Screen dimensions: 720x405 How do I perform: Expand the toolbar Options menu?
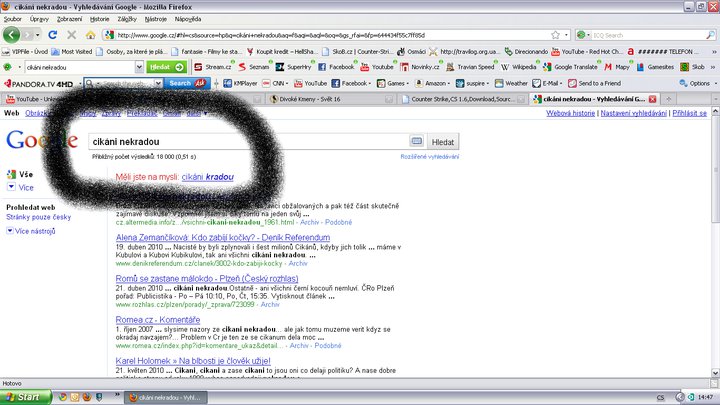(695, 83)
